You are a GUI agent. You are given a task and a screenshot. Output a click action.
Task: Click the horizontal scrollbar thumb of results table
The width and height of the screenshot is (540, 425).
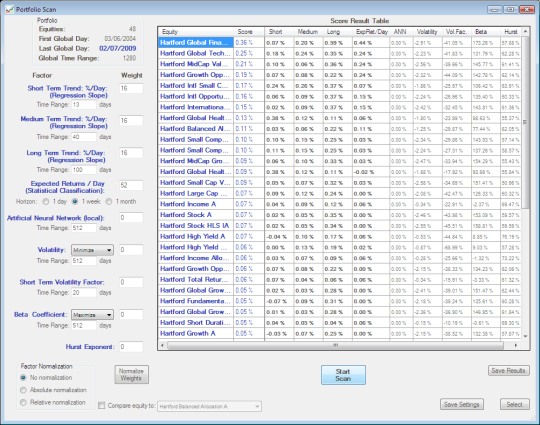[335, 345]
